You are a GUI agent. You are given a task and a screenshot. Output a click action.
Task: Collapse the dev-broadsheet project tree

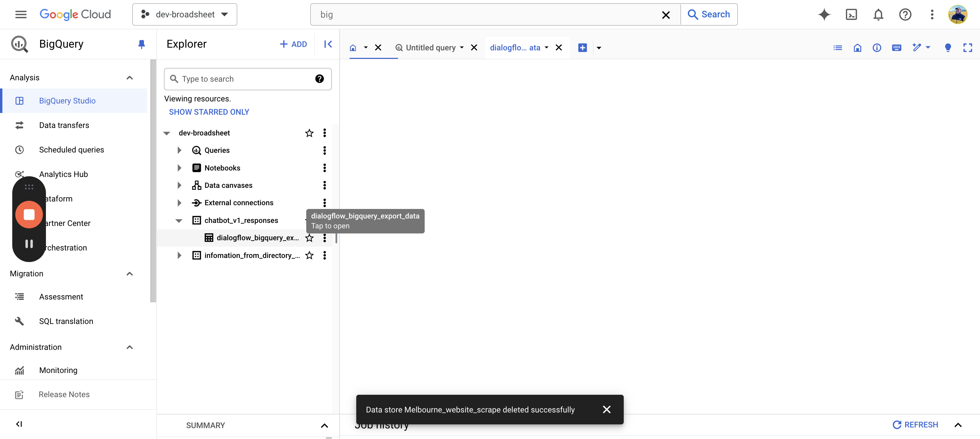click(167, 133)
